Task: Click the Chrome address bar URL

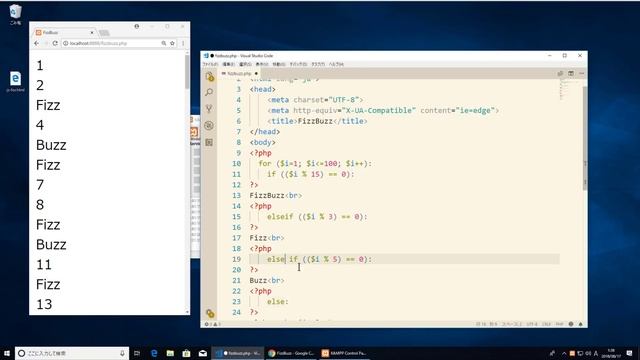Action: click(x=98, y=43)
